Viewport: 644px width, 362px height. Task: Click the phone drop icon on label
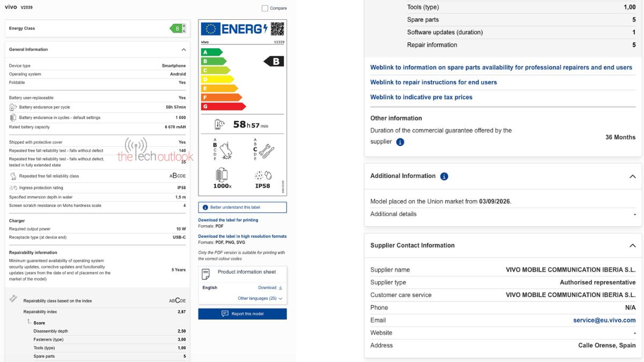click(226, 150)
